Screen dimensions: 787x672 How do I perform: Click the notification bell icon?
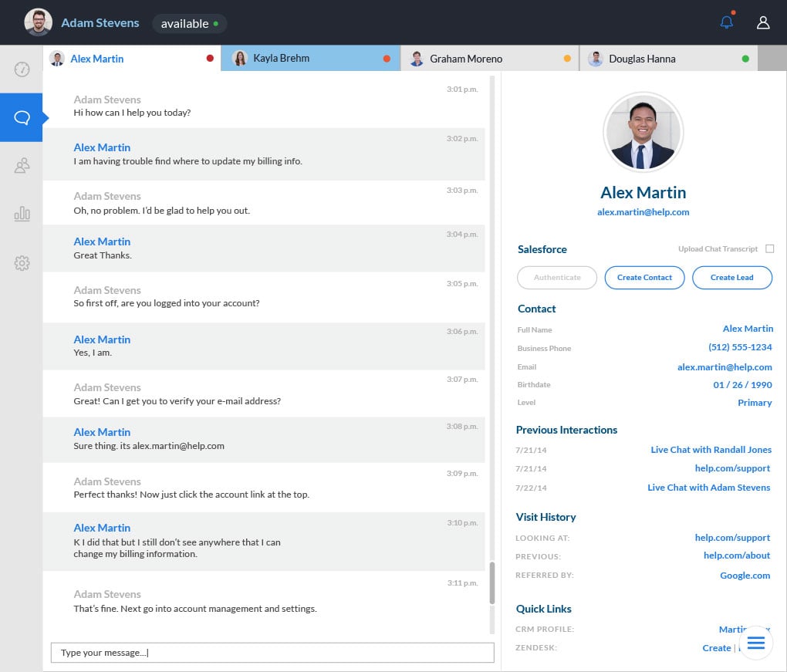tap(726, 22)
